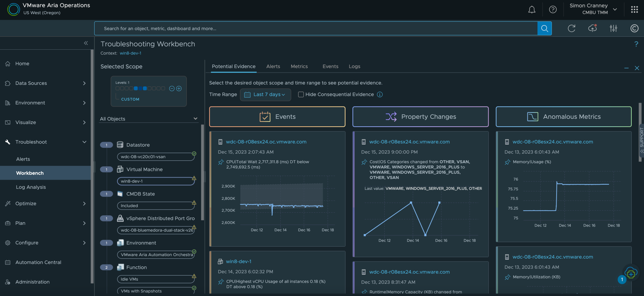Open the app launcher grid icon
This screenshot has width=644, height=296.
click(634, 9)
